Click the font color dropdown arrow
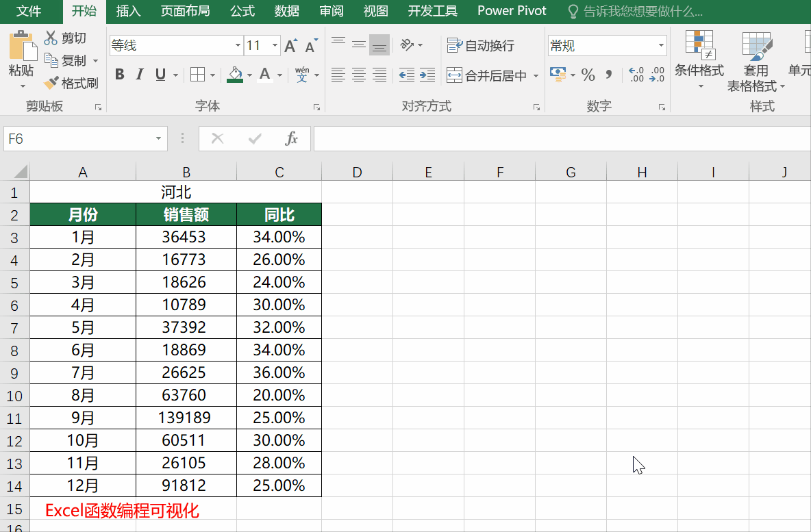811x532 pixels. point(280,75)
